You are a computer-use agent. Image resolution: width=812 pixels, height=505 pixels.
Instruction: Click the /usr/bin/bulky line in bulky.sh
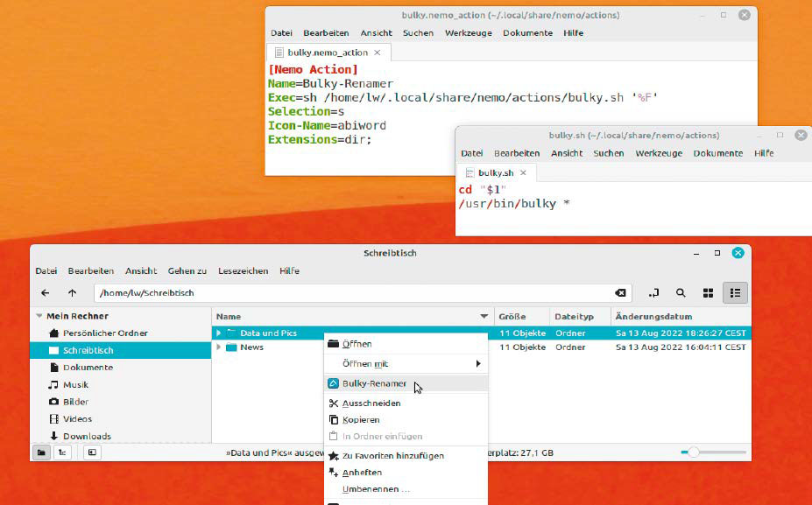514,203
